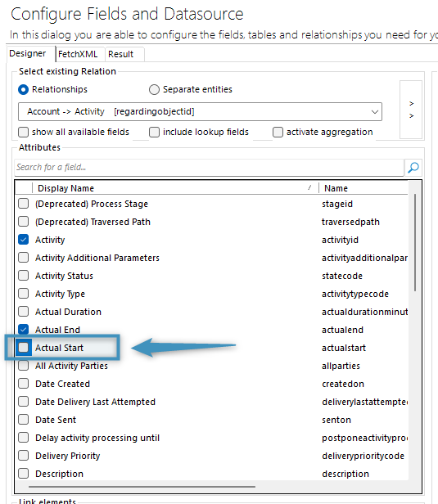The image size is (438, 504).
Task: Click the Search for a field input
Action: point(209,168)
